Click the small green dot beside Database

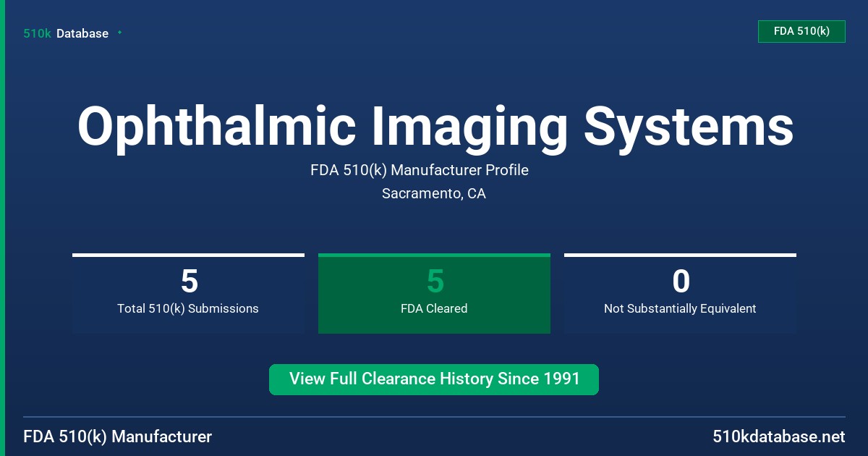tap(119, 33)
